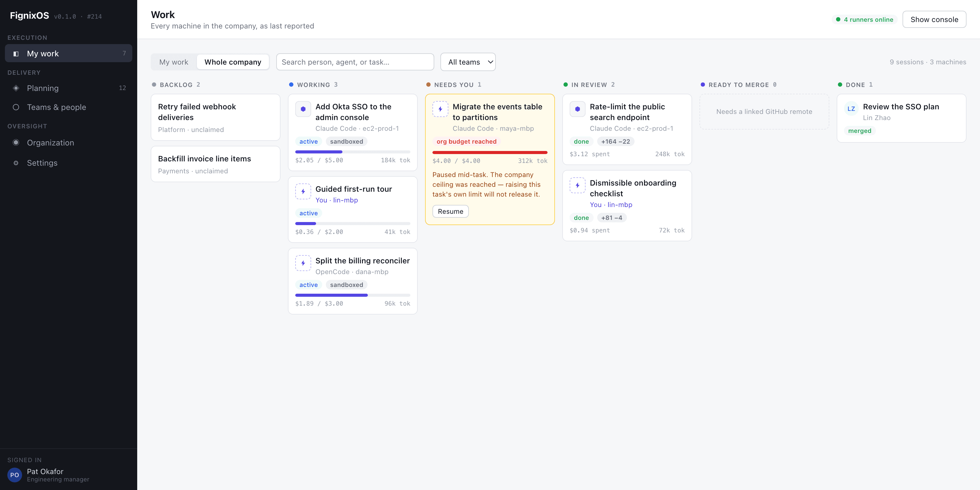980x490 pixels.
Task: Click the READY TO MERGE column header
Action: click(738, 85)
